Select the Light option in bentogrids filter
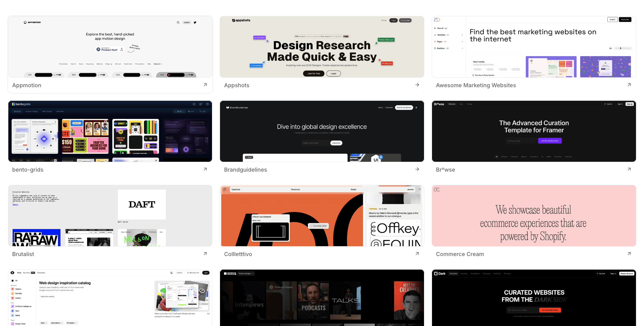 (x=203, y=112)
